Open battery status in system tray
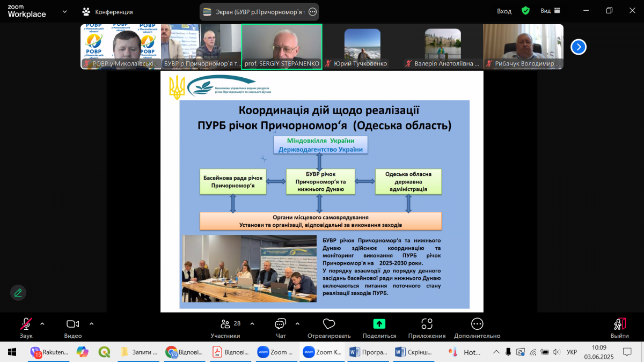 tap(544, 352)
